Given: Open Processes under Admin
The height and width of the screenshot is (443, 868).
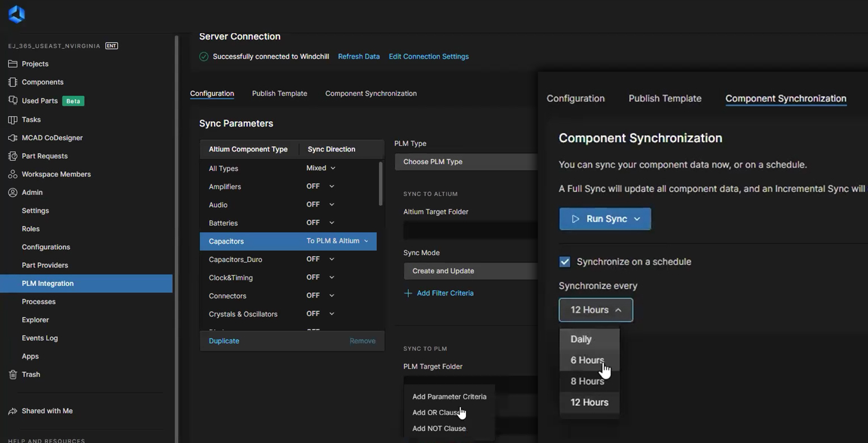Looking at the screenshot, I should pos(39,302).
